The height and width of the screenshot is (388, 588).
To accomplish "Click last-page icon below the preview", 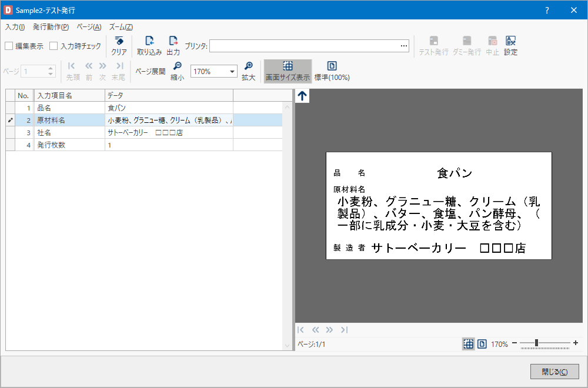I will (344, 330).
